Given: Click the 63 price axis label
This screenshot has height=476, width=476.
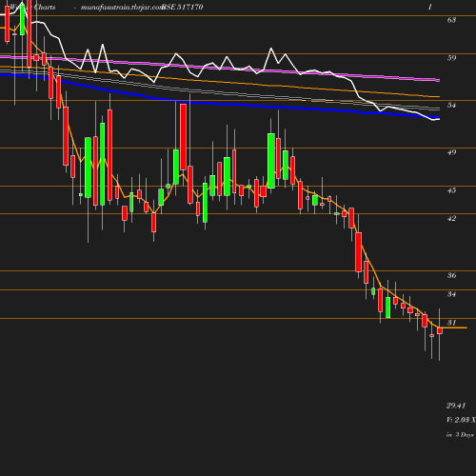Looking at the screenshot, I should 451,20.
